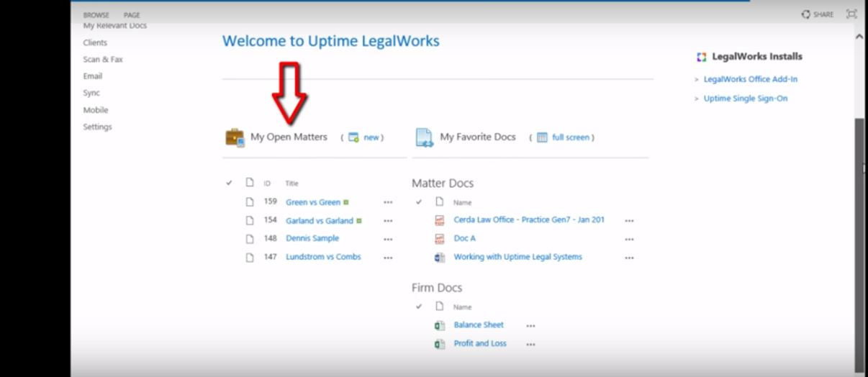Open ellipsis menu for Working with Uptime document

click(x=629, y=258)
